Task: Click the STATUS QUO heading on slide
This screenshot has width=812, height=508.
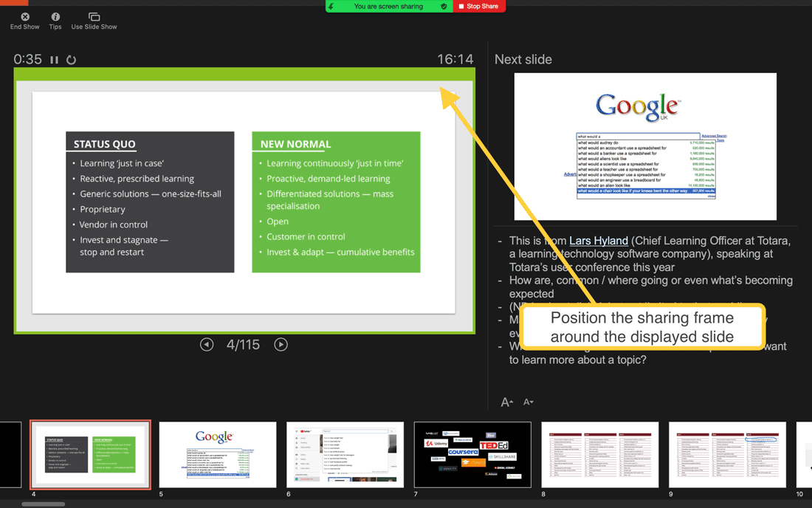Action: coord(104,145)
